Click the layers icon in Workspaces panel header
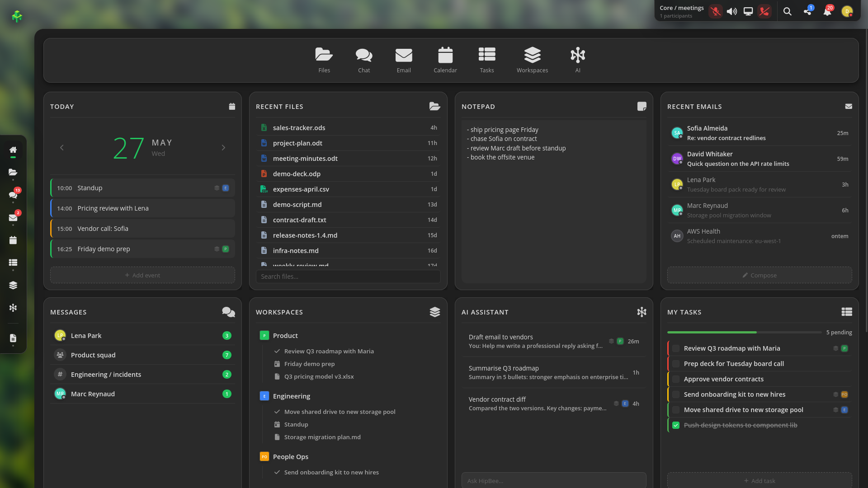 pos(435,312)
